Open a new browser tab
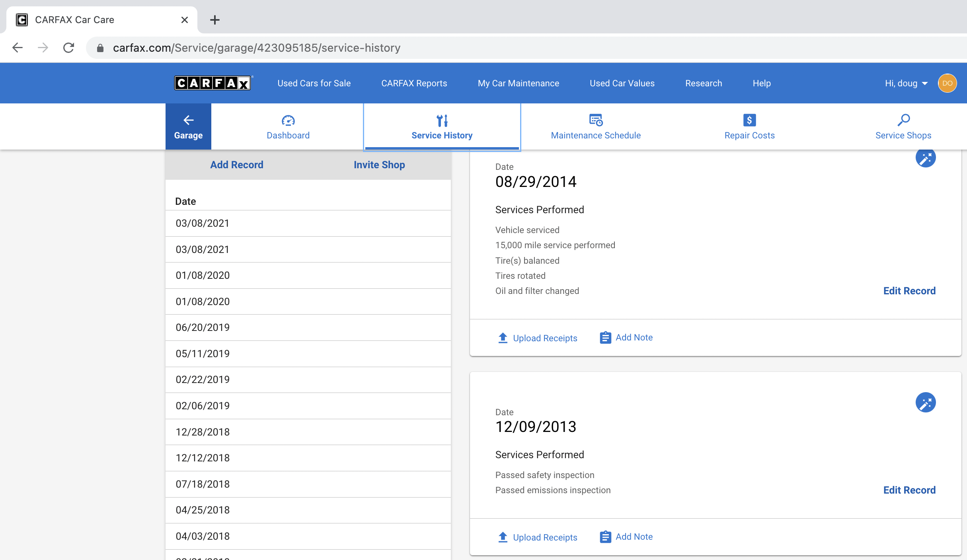Screen dimensions: 967x560 [x=215, y=20]
